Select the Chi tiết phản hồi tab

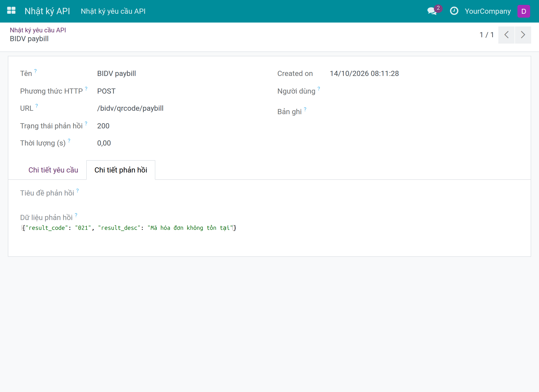click(x=121, y=170)
